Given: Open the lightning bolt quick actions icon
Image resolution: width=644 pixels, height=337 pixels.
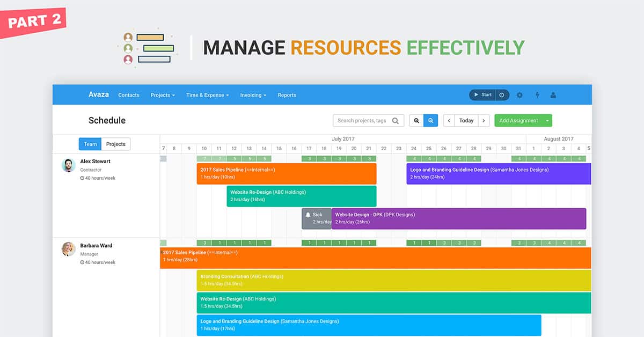Looking at the screenshot, I should coord(537,95).
